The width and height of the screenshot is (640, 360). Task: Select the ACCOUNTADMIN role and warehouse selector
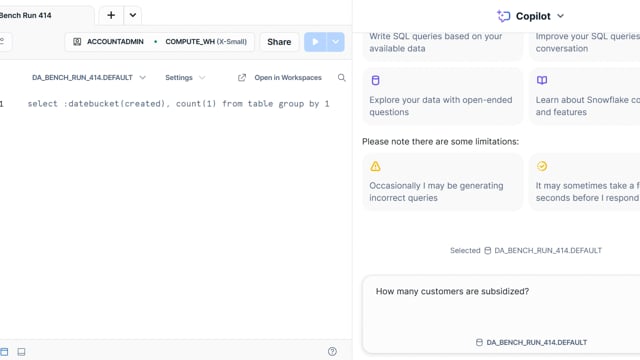pyautogui.click(x=160, y=42)
